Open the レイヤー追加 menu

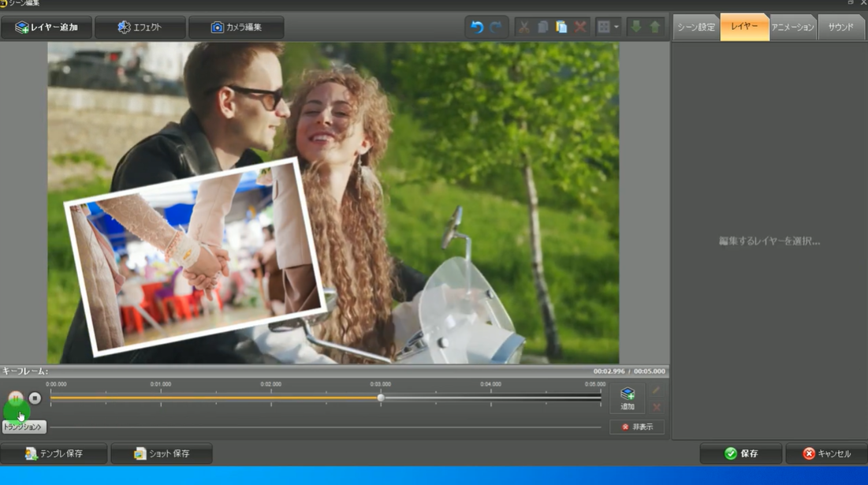click(x=47, y=28)
